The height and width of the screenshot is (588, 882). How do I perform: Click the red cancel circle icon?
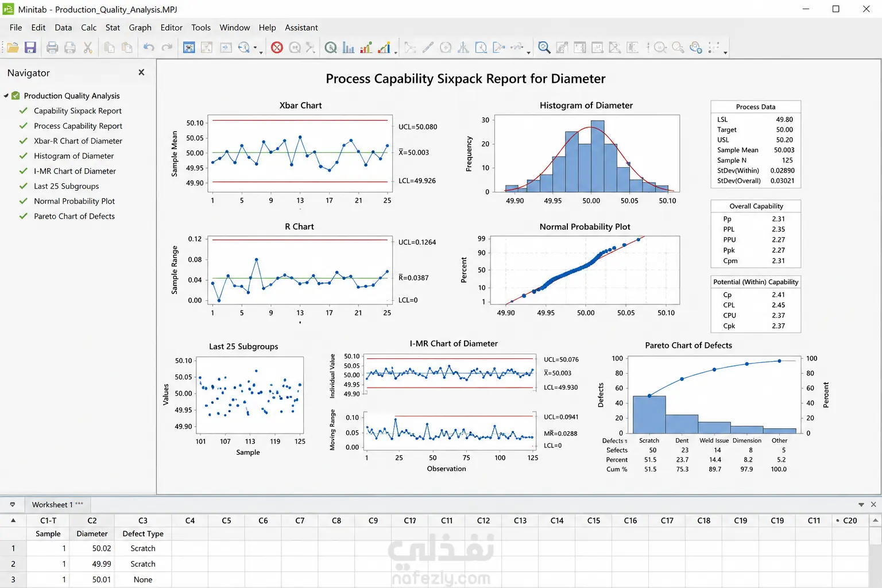(x=277, y=48)
